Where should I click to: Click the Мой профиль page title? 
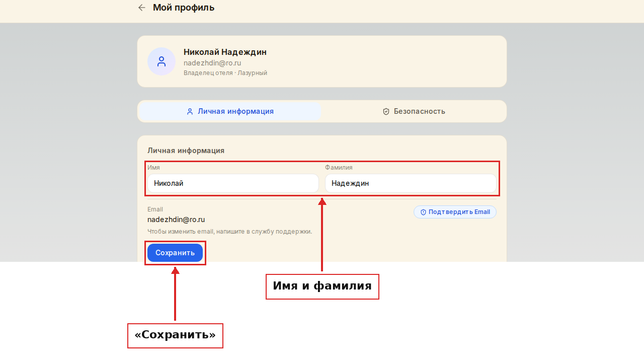pos(184,8)
